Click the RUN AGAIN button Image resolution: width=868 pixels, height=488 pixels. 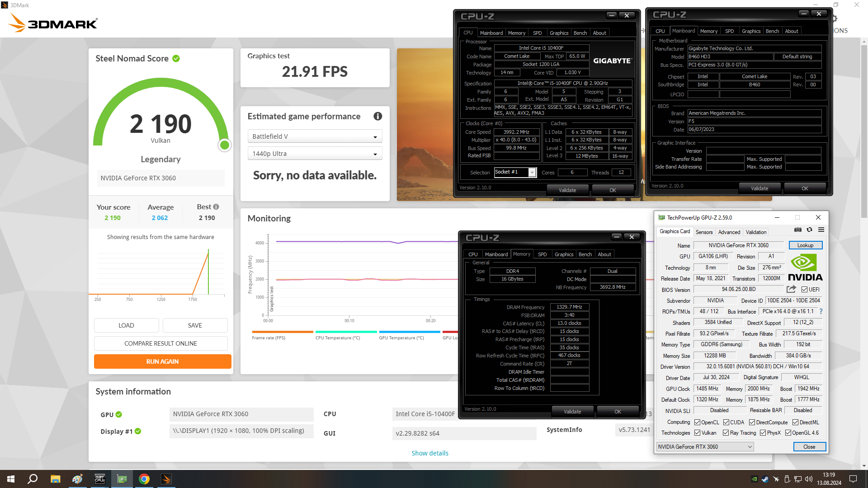coord(162,361)
